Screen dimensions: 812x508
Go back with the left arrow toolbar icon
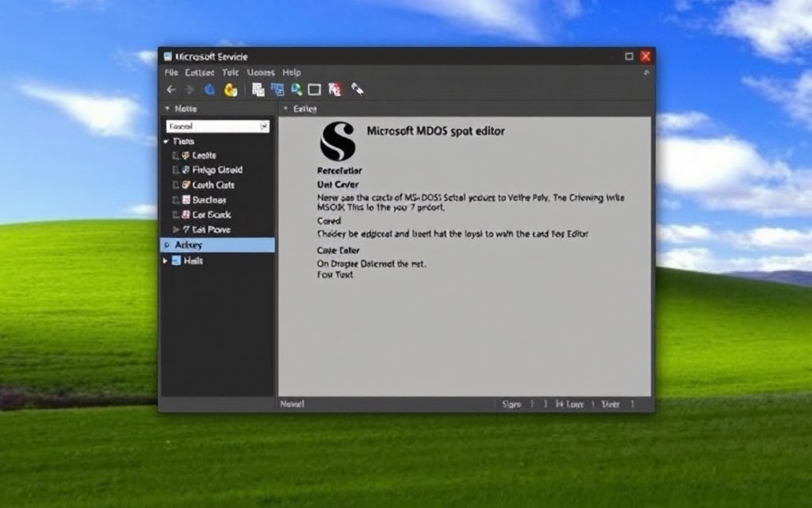(171, 90)
